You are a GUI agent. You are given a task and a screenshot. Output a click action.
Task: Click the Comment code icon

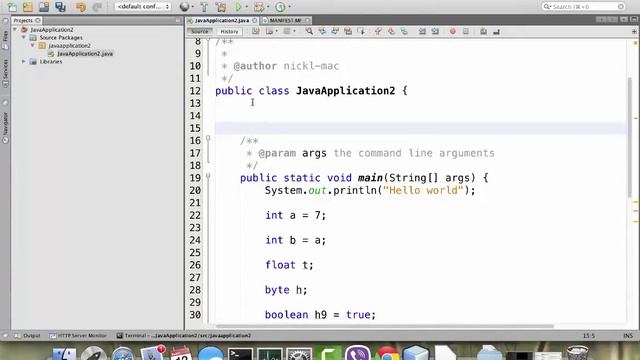click(483, 31)
